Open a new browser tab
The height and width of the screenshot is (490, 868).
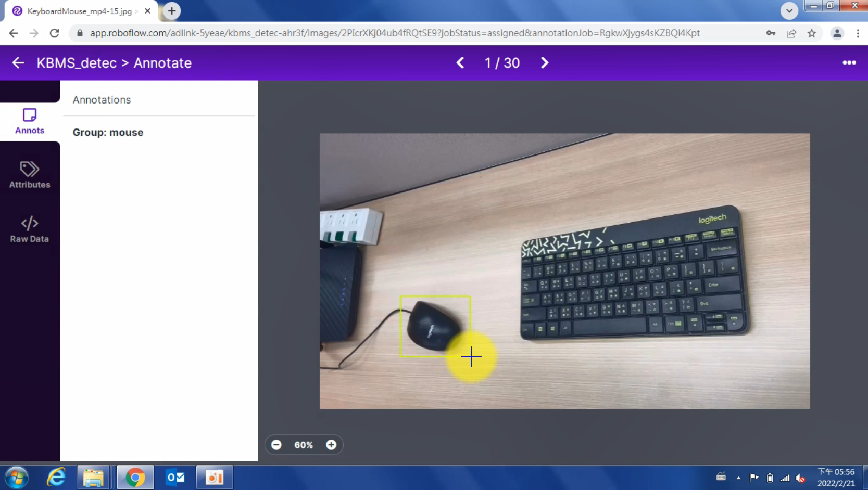pyautogui.click(x=172, y=11)
